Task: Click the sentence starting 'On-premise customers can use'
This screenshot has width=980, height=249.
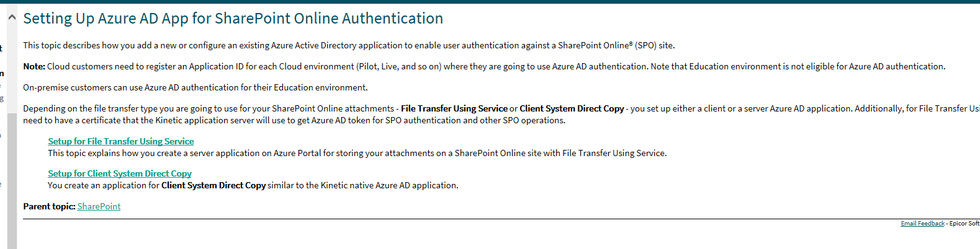Action: tap(196, 87)
